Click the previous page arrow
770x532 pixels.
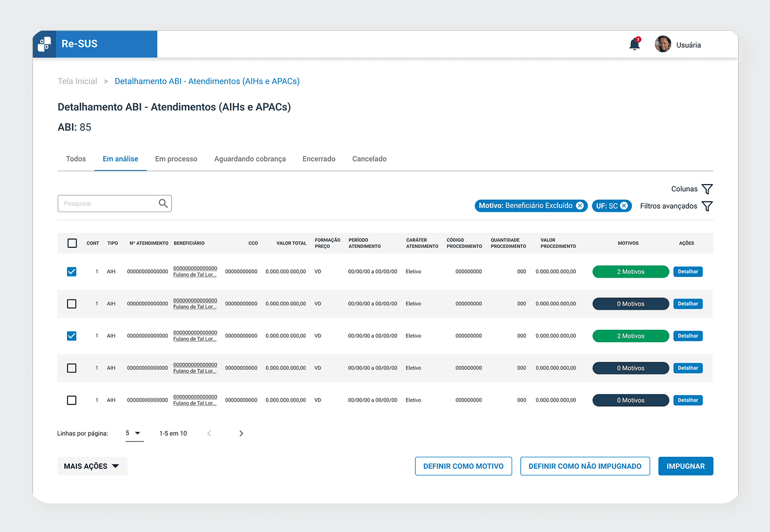pos(209,433)
